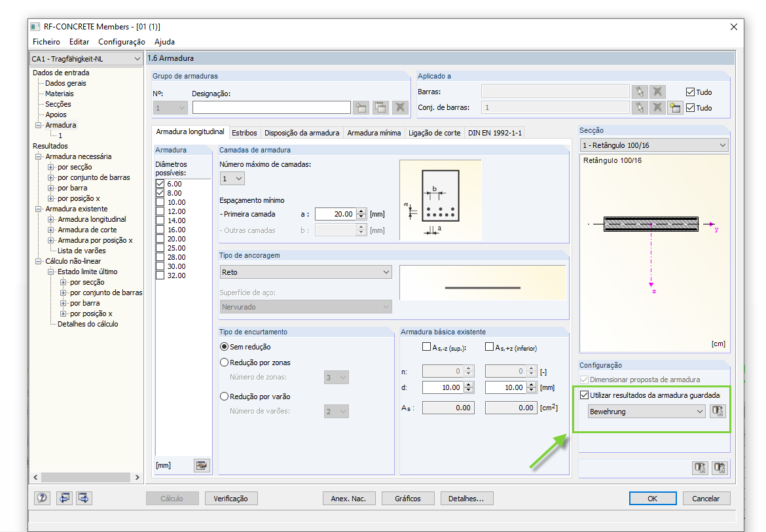
Task: Select Dados gerais in navigator tree
Action: (x=65, y=83)
